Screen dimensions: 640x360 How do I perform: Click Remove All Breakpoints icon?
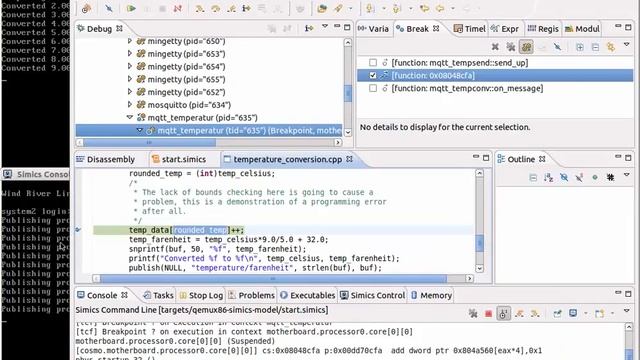point(511,47)
